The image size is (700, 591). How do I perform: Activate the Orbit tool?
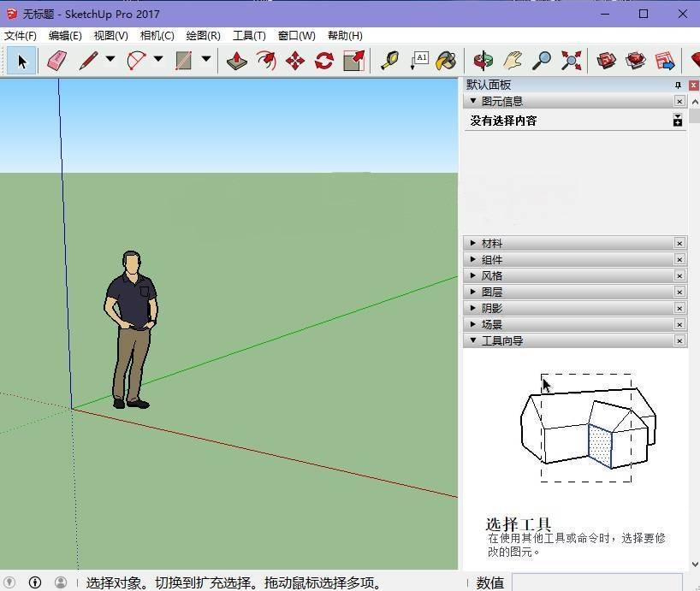(x=483, y=61)
